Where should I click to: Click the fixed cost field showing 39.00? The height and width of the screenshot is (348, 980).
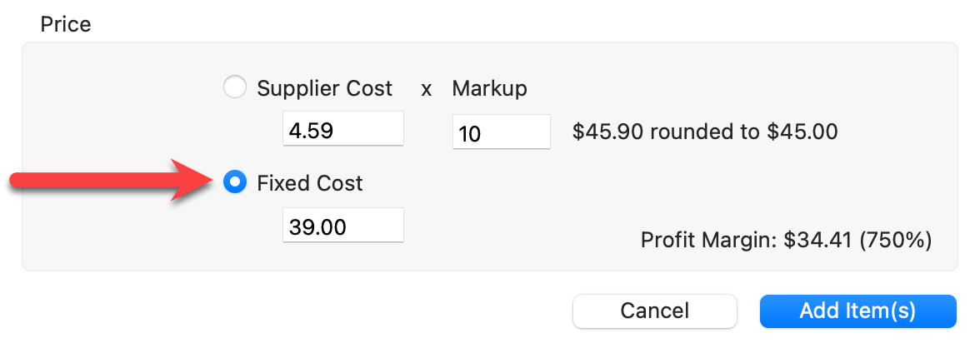(x=342, y=226)
